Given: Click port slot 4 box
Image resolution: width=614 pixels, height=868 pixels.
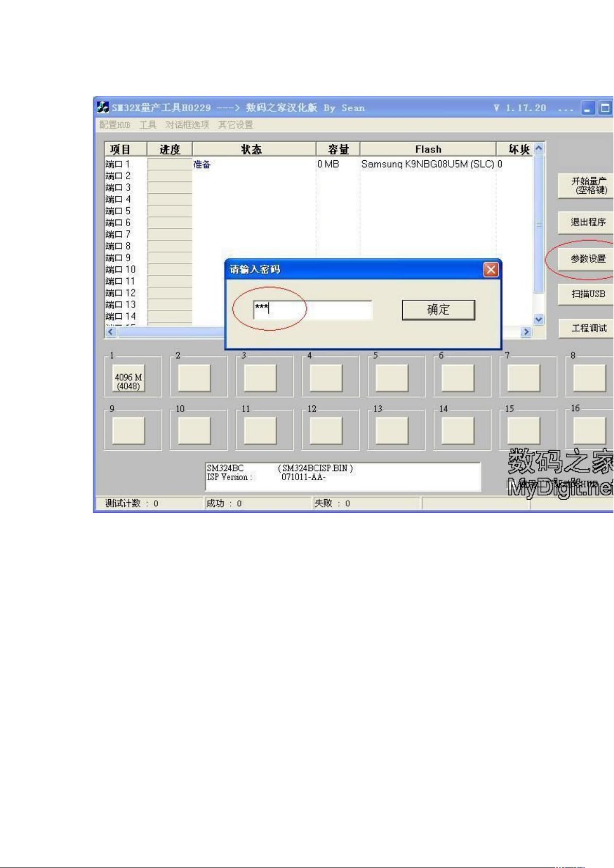Looking at the screenshot, I should pos(326,379).
